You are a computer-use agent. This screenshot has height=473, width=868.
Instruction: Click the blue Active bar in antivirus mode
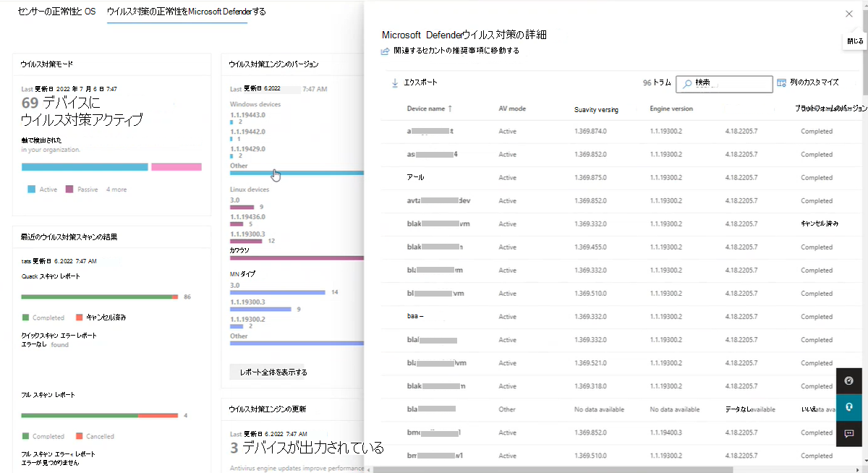tap(85, 167)
